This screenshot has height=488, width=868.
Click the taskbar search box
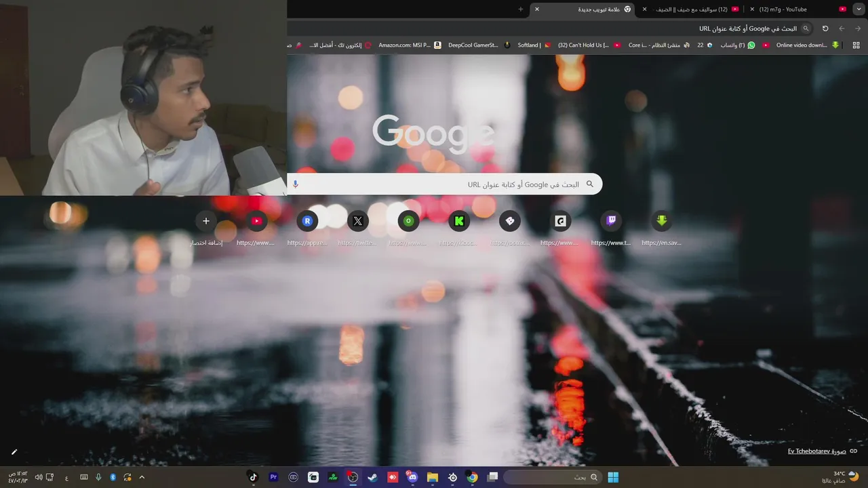tap(553, 477)
